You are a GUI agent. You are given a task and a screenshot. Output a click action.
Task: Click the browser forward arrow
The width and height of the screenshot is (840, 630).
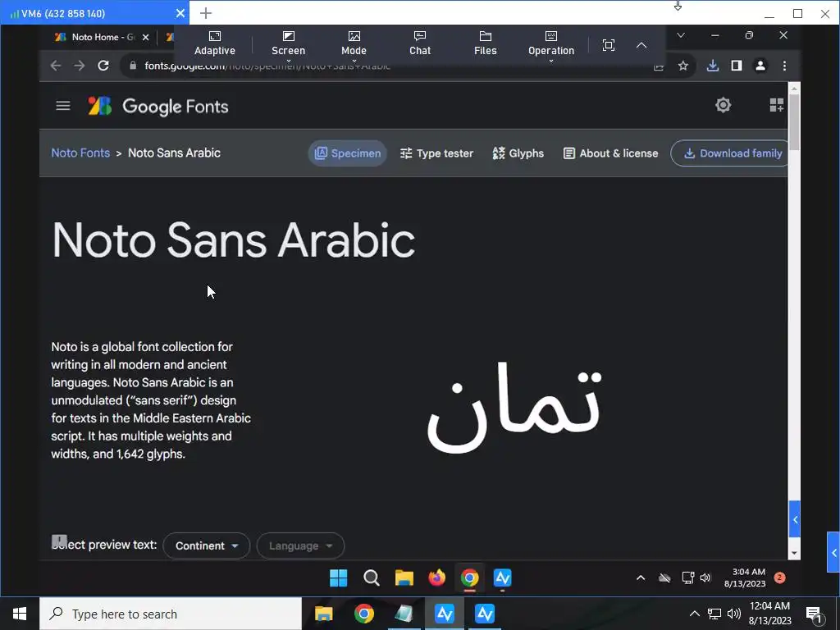[80, 66]
